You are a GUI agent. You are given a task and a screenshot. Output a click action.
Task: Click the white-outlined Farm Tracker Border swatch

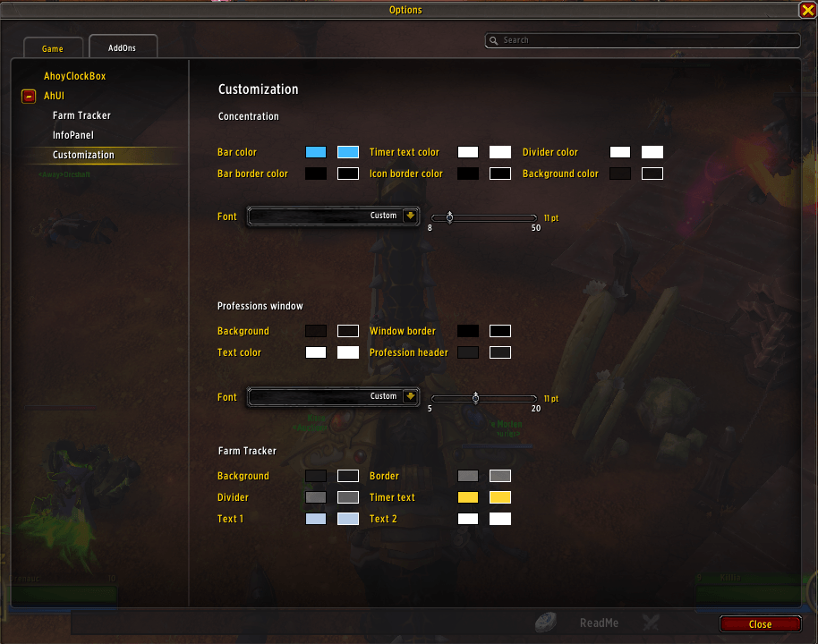tap(500, 476)
